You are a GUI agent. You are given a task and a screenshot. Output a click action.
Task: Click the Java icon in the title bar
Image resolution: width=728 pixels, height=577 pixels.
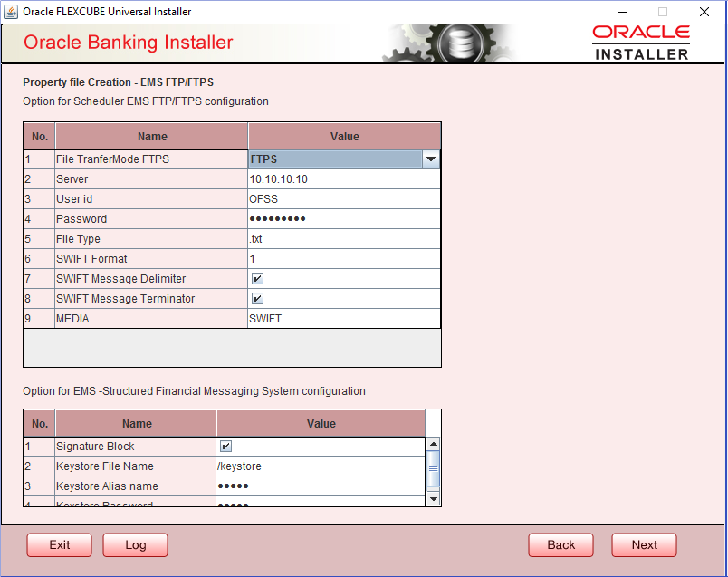(11, 12)
